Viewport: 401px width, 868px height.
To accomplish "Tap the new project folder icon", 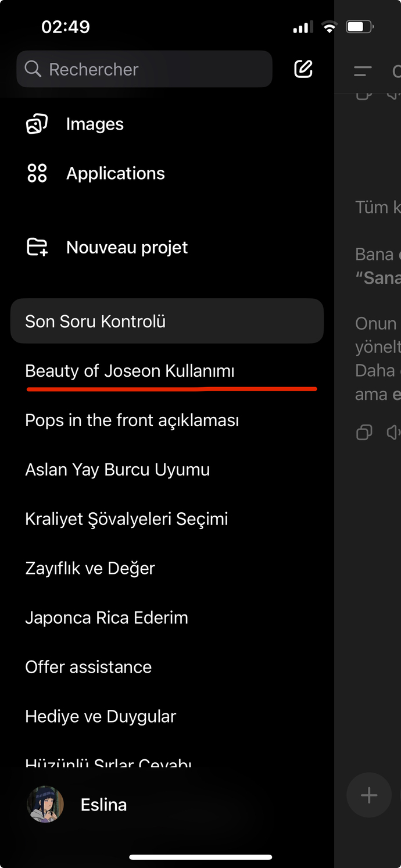I will click(37, 247).
